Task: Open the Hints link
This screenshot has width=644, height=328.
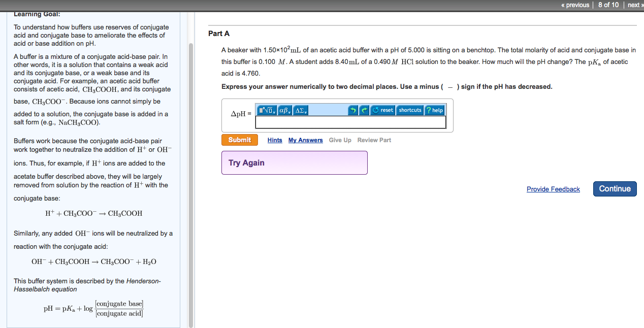Action: pyautogui.click(x=275, y=140)
